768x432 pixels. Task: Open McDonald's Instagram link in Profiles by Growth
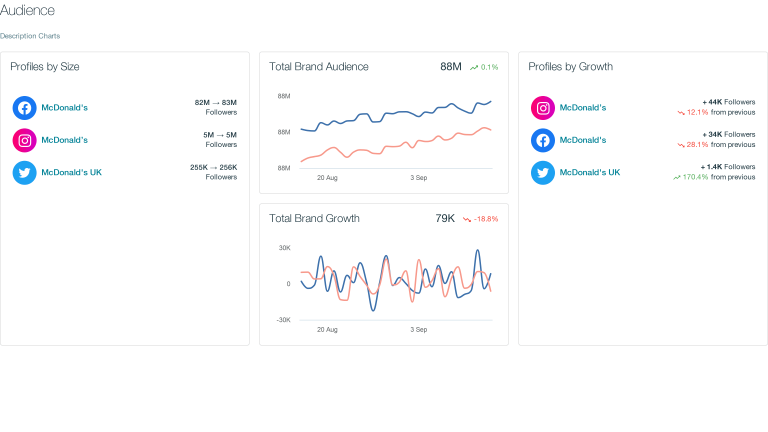pyautogui.click(x=583, y=108)
